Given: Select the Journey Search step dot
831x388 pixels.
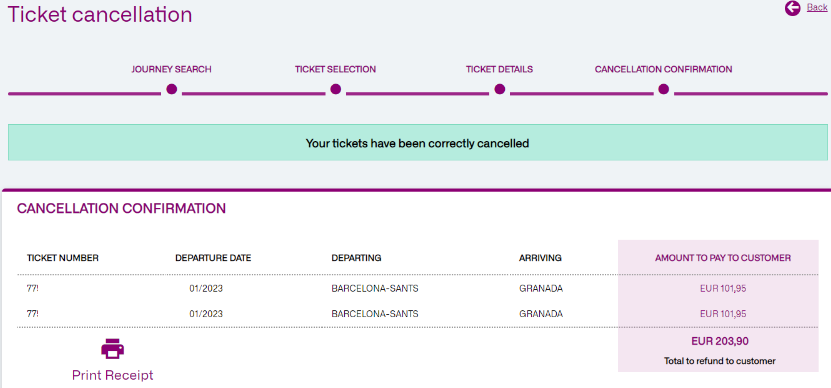Looking at the screenshot, I should [171, 89].
